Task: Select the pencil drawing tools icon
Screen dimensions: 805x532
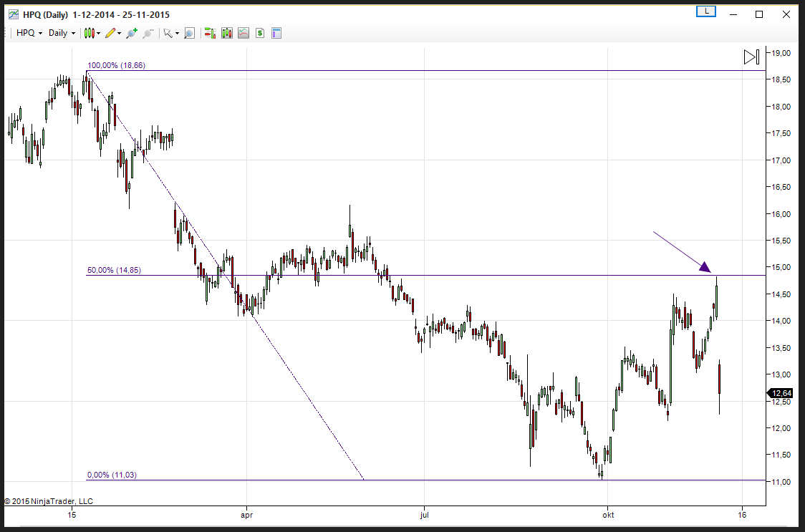Action: (110, 33)
